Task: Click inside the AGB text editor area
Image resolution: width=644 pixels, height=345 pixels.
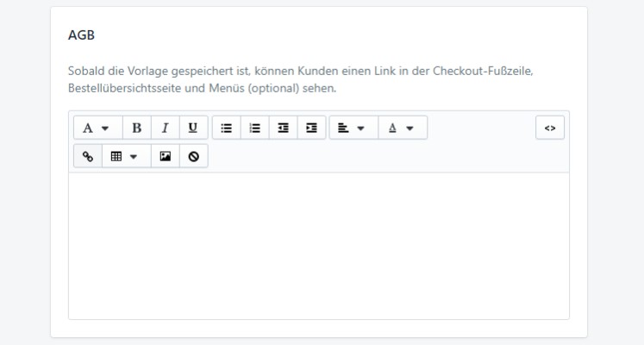Action: pos(319,246)
